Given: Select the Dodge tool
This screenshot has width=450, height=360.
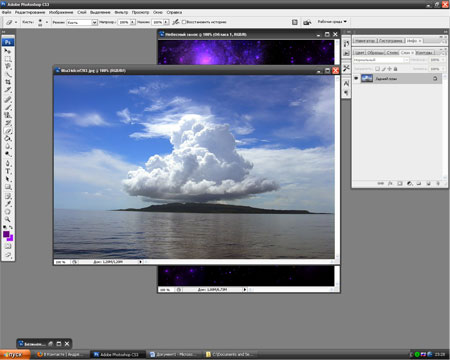Looking at the screenshot, I should 8,154.
